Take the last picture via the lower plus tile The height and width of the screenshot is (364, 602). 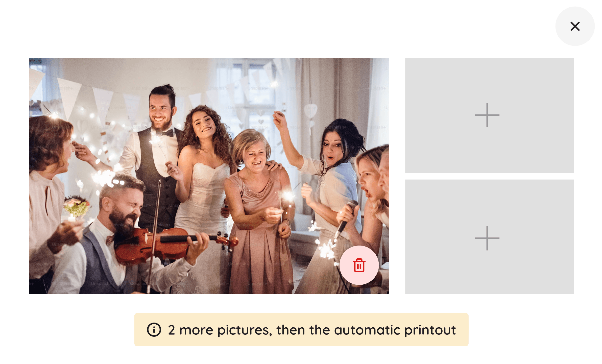(x=489, y=237)
